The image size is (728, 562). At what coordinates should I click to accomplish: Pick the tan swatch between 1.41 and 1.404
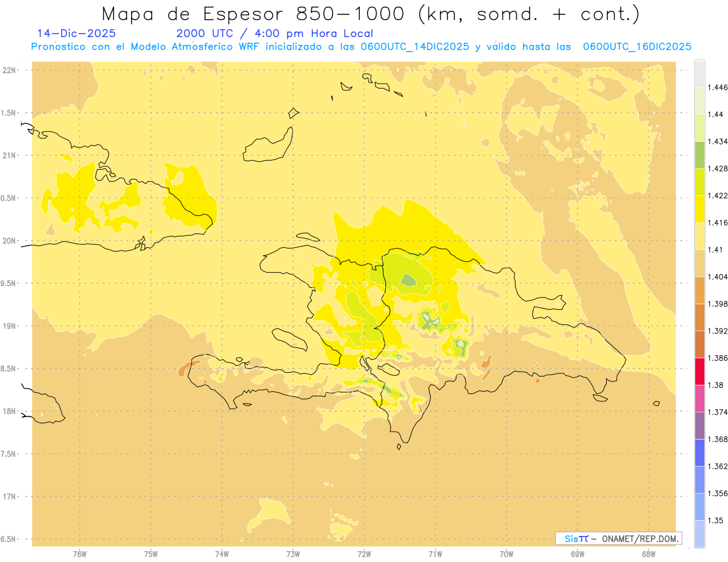[699, 263]
